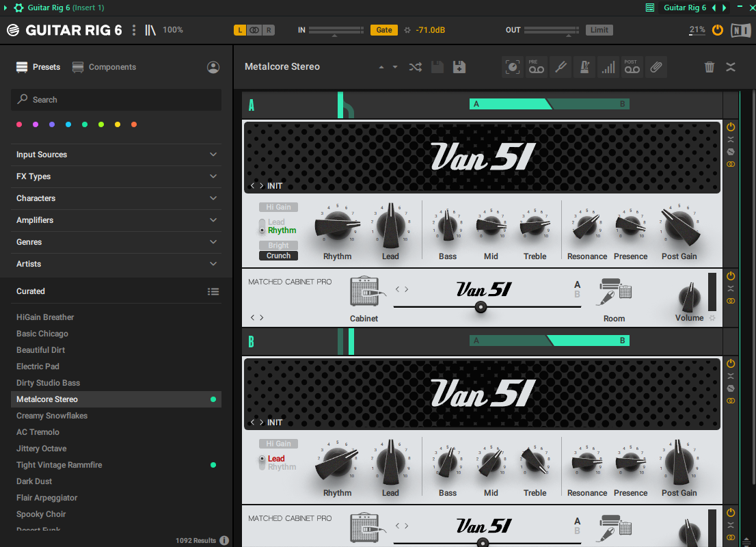The height and width of the screenshot is (547, 756).
Task: Enable Hi Gain on the top Van 51
Action: (278, 206)
